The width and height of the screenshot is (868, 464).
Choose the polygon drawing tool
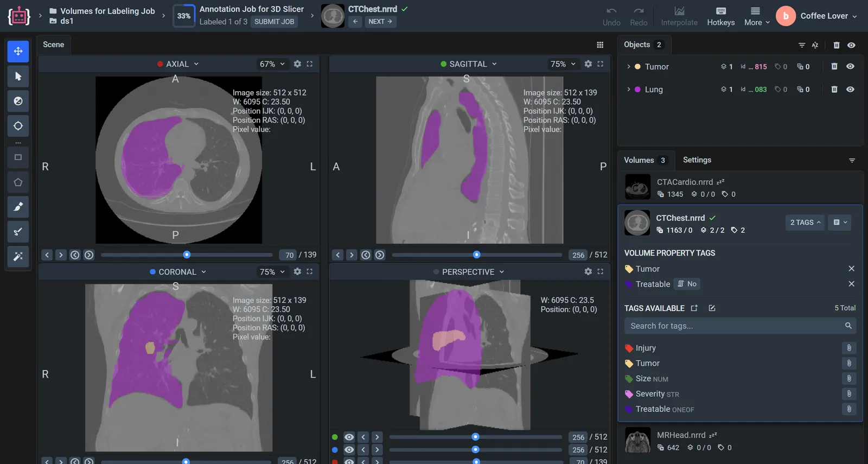pyautogui.click(x=18, y=182)
